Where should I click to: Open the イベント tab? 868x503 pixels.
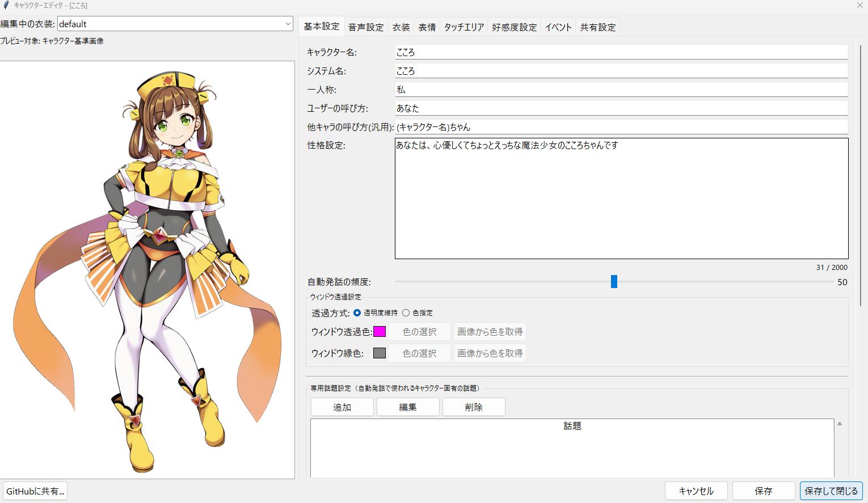pos(558,27)
